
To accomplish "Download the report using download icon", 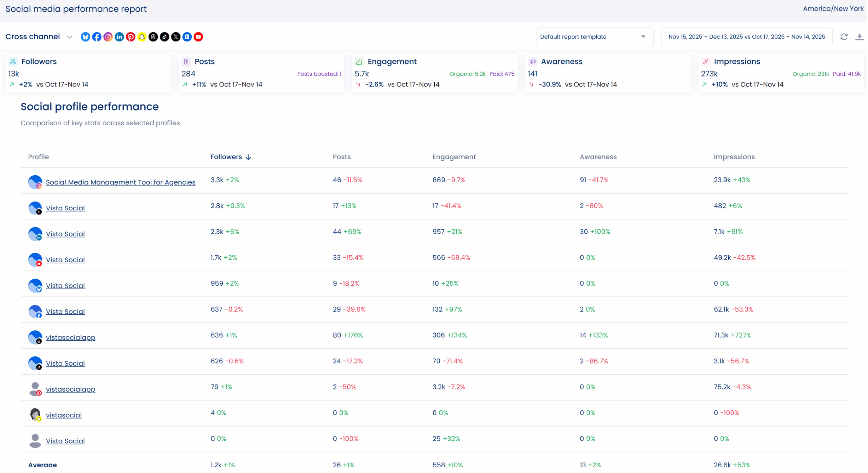I will pos(859,37).
